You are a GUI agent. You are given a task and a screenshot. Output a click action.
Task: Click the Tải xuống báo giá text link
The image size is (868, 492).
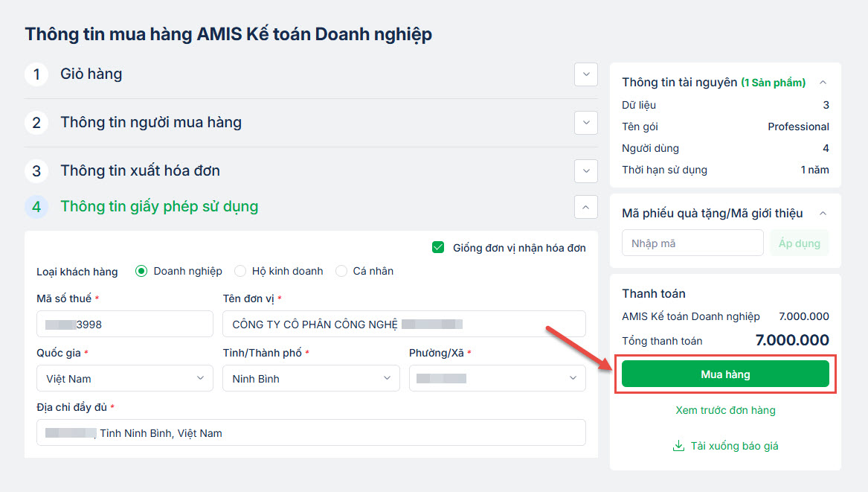tap(734, 446)
